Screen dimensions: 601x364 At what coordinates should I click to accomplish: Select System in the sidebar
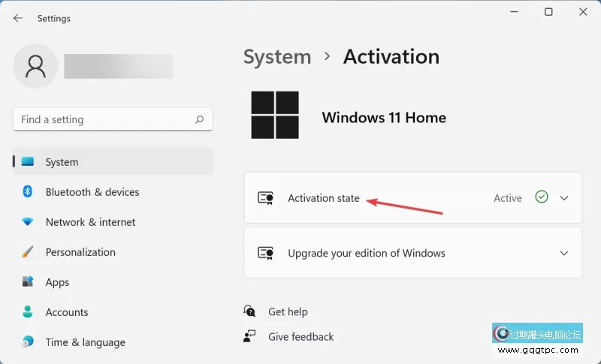click(62, 162)
